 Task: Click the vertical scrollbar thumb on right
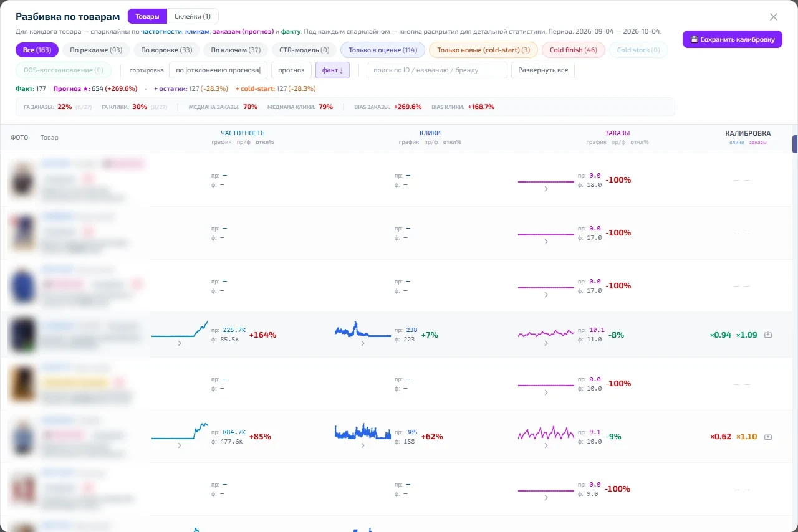coord(795,144)
